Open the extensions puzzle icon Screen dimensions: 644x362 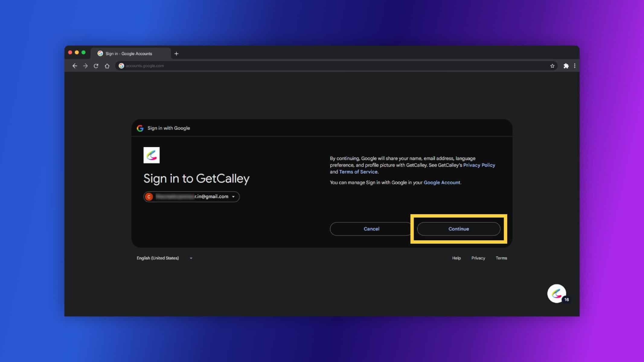click(x=566, y=66)
